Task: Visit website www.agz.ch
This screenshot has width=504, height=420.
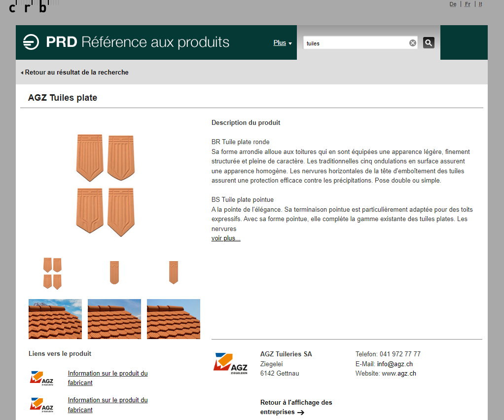Action: click(x=399, y=374)
